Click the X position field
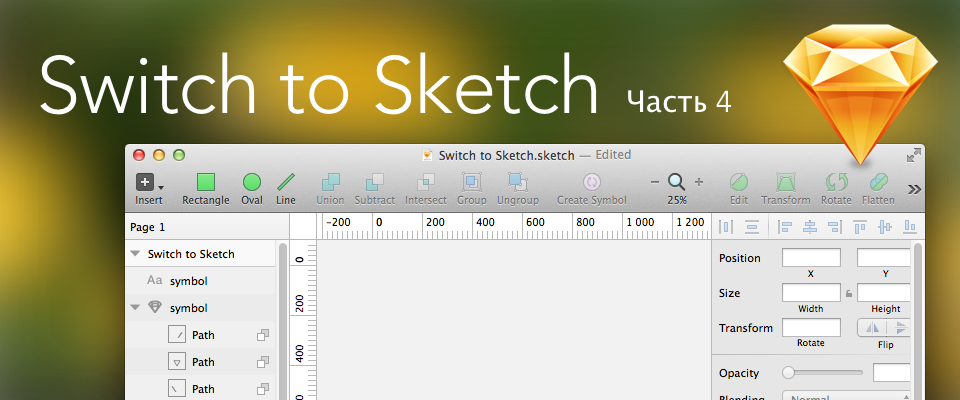960x400 pixels. 811,258
